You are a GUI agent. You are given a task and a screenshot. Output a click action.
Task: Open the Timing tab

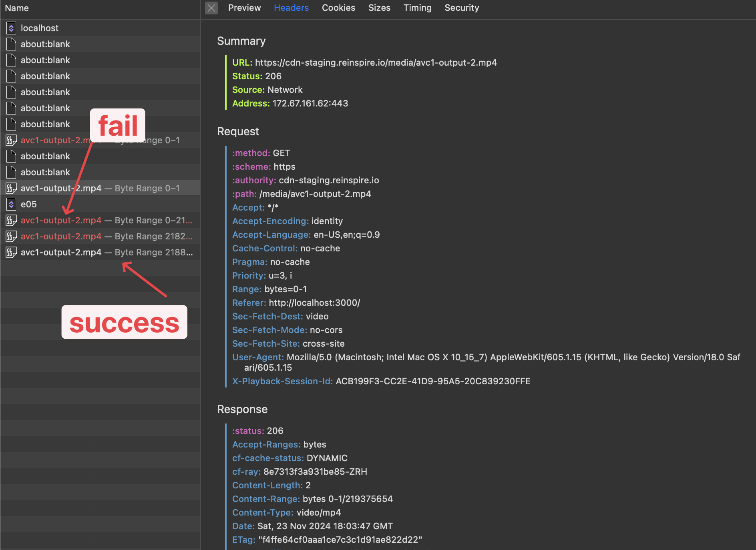417,8
